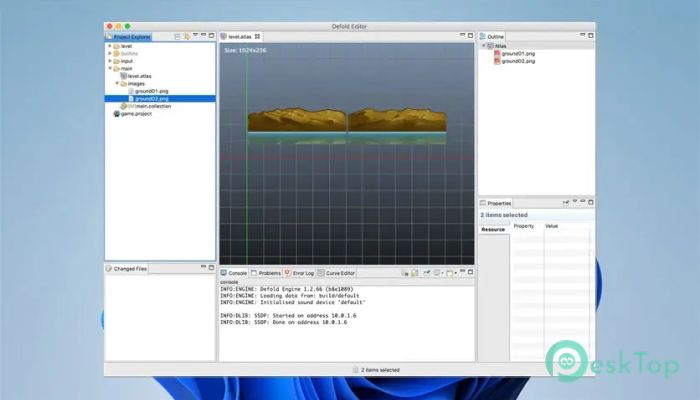Expand the input folder

point(110,61)
